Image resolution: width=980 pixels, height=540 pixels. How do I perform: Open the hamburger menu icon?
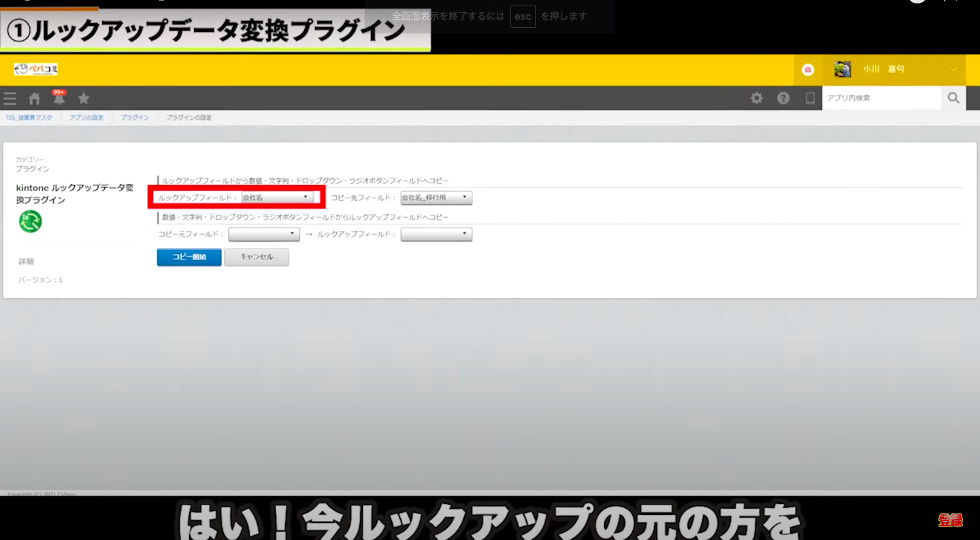coord(10,99)
